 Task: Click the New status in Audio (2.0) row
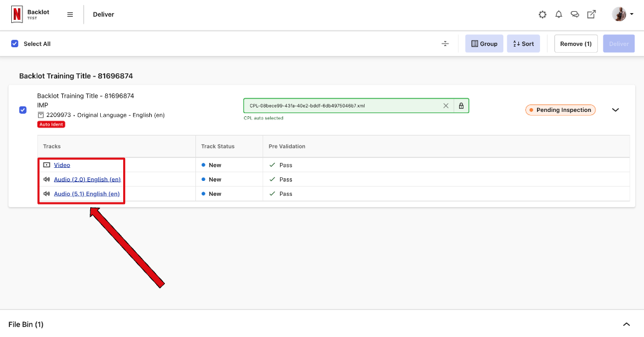tap(212, 179)
